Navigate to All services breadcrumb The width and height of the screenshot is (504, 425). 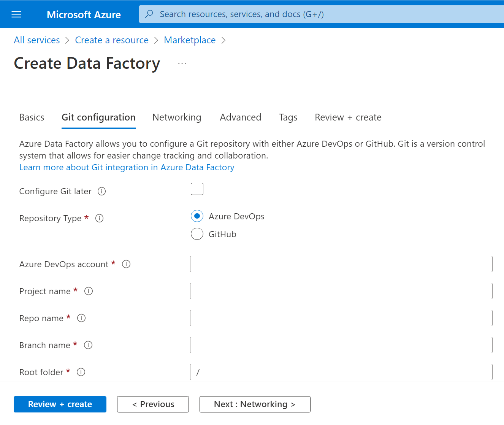(37, 40)
